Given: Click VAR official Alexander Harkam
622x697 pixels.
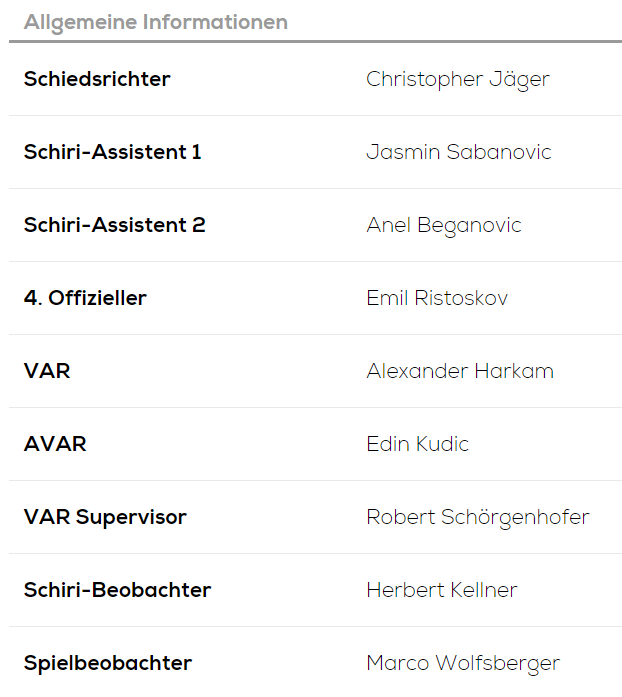Looking at the screenshot, I should pyautogui.click(x=459, y=371).
